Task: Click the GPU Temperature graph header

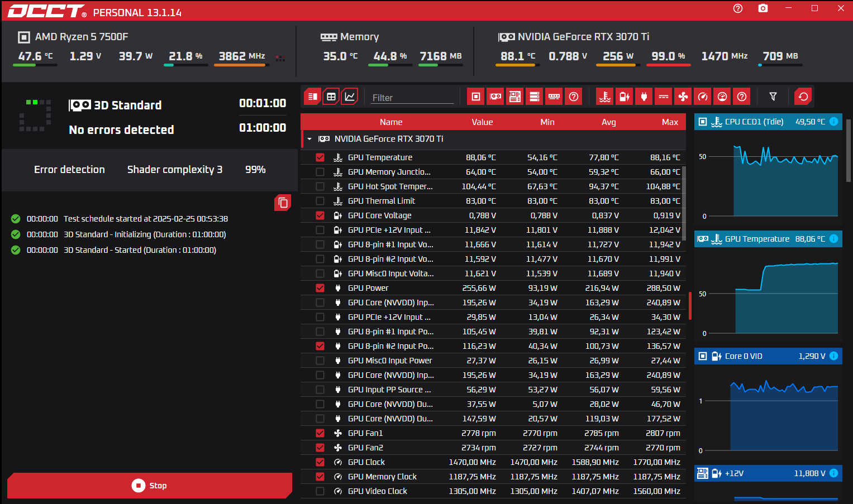Action: coord(768,239)
